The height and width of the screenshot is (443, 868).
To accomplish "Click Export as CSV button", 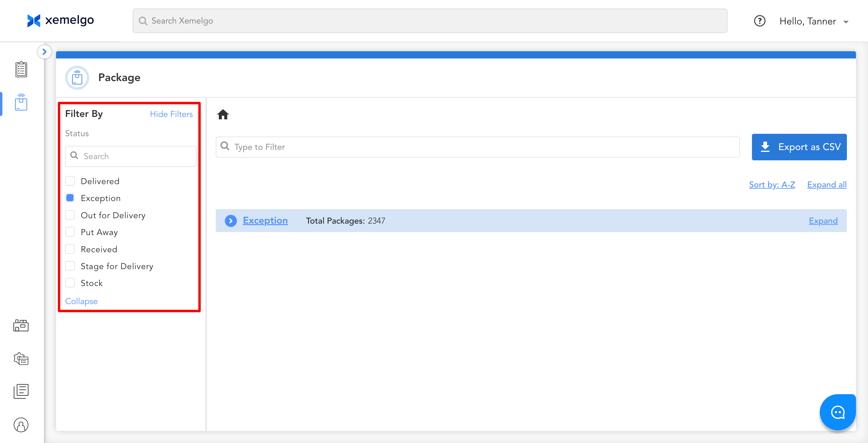I will click(799, 147).
